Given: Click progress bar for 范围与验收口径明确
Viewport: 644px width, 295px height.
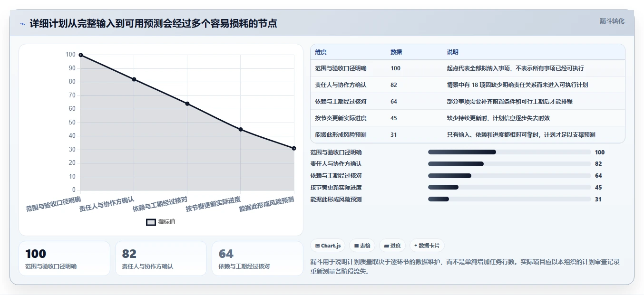Looking at the screenshot, I should point(509,152).
